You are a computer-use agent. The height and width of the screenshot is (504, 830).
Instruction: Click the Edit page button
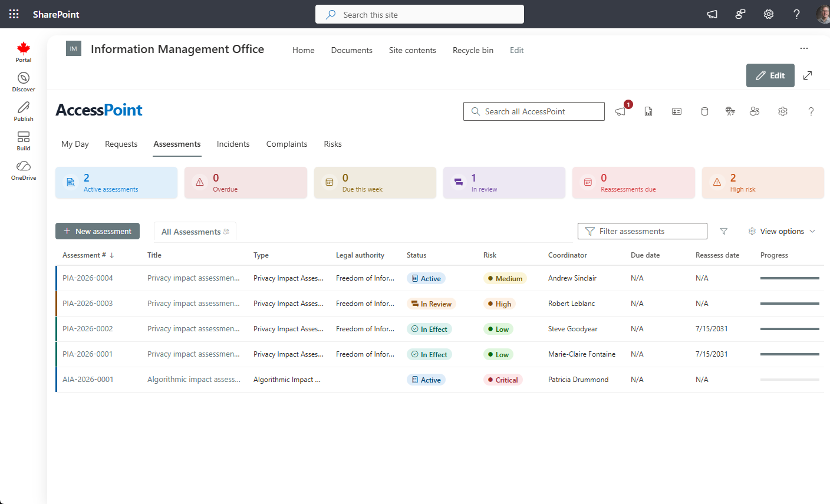click(770, 75)
